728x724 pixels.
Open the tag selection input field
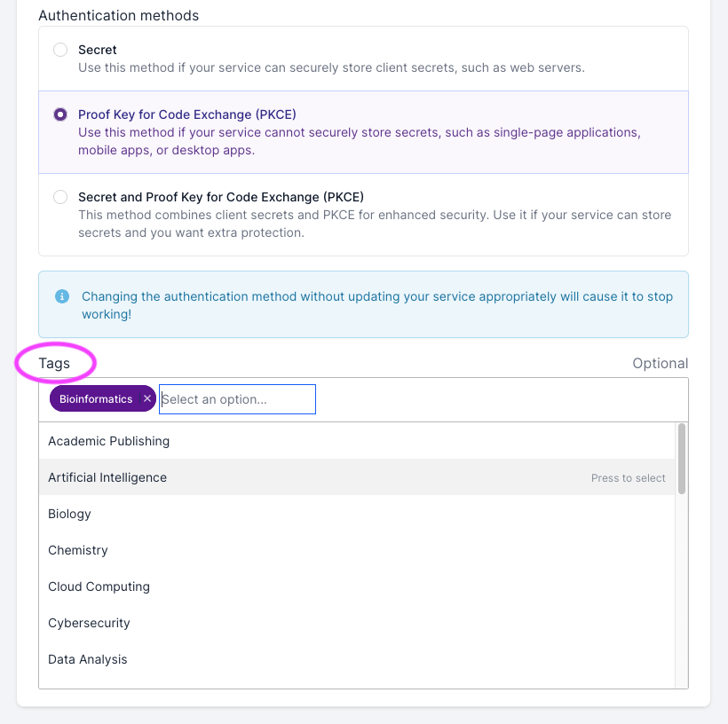pyautogui.click(x=237, y=398)
